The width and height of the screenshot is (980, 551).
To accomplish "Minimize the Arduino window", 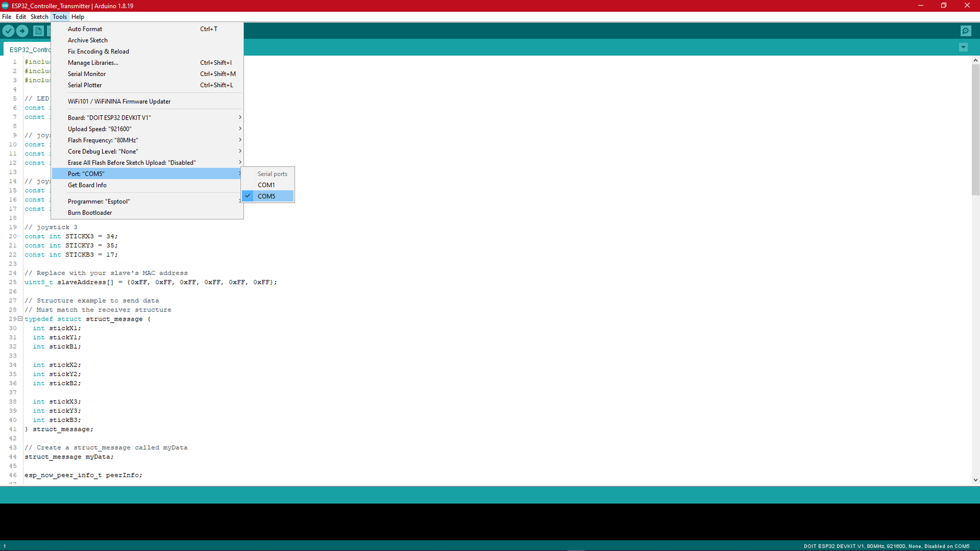I will [x=920, y=5].
